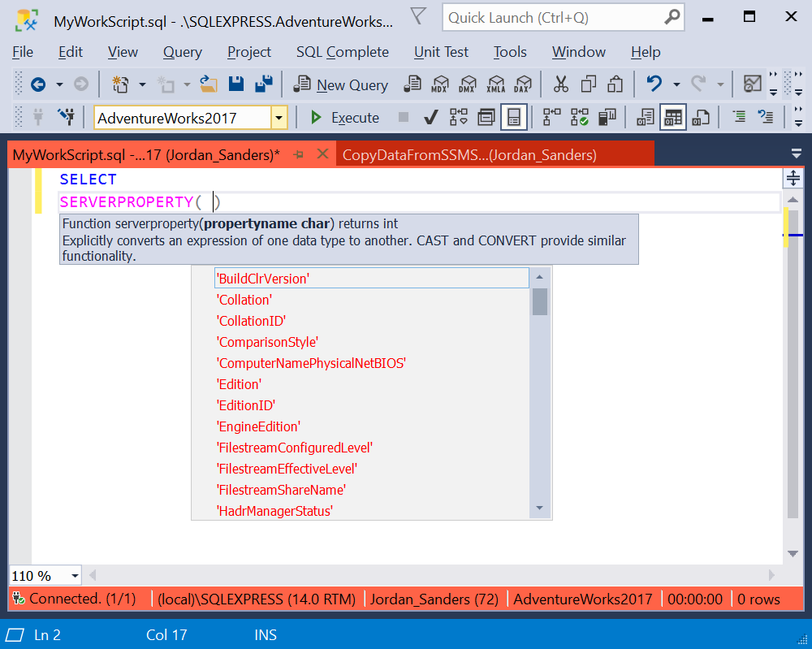Screen dimensions: 812x649
Task: Click the Navigate Backward arrow icon
Action: (38, 84)
